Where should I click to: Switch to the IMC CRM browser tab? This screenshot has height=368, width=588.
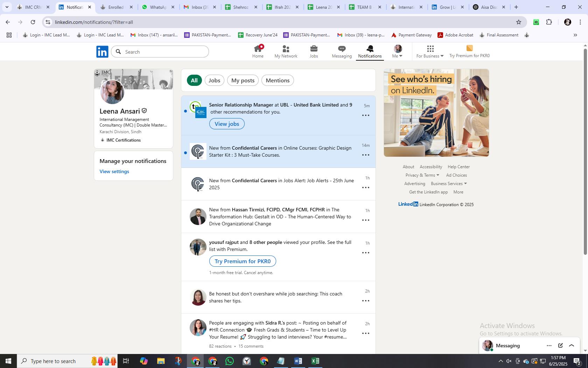[x=34, y=7]
